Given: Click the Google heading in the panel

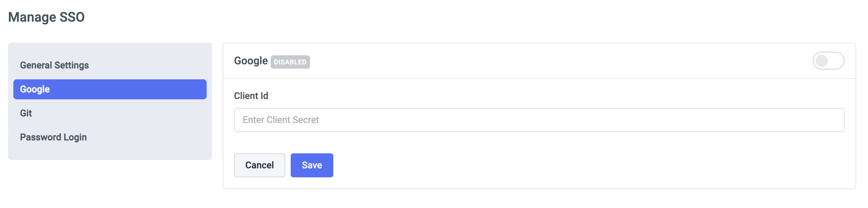Looking at the screenshot, I should click(251, 61).
